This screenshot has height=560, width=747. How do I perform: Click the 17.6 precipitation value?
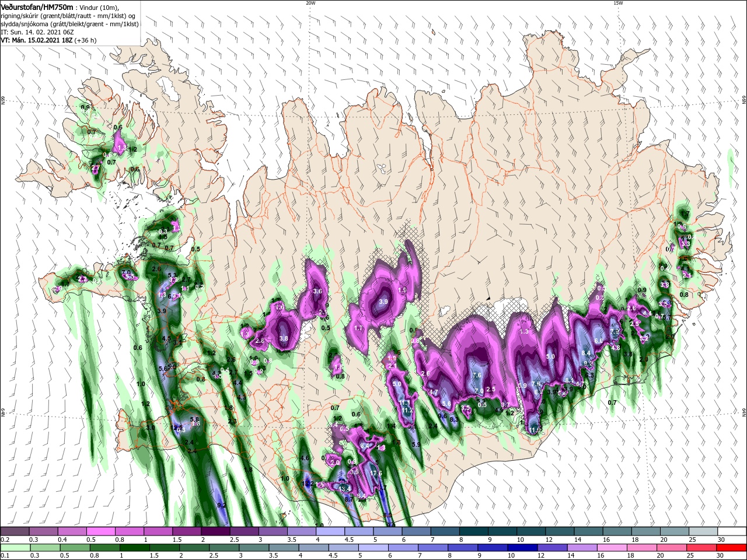click(376, 473)
